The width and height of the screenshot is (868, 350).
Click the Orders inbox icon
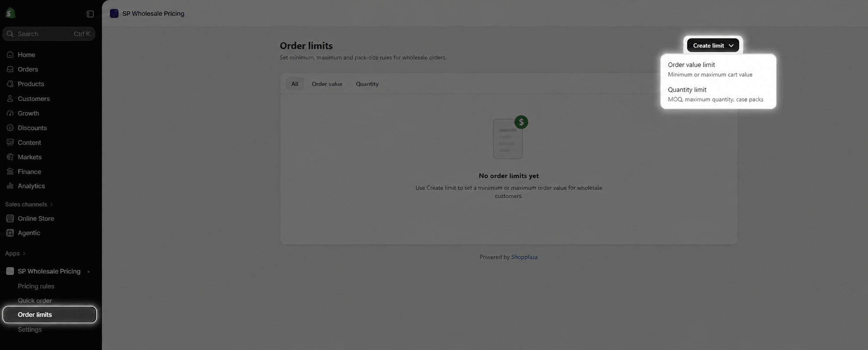pyautogui.click(x=10, y=69)
